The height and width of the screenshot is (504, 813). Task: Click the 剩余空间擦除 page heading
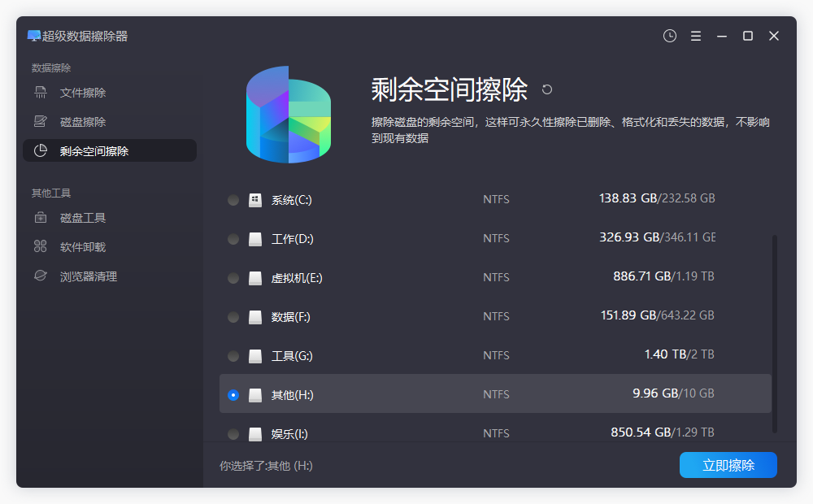pos(449,89)
